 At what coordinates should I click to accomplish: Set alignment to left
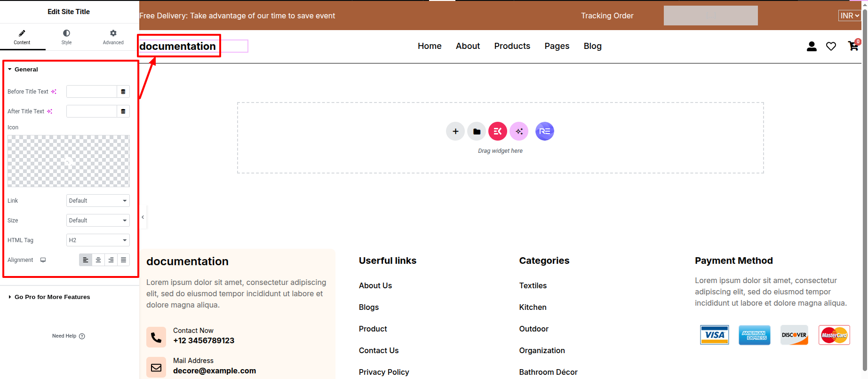tap(86, 260)
